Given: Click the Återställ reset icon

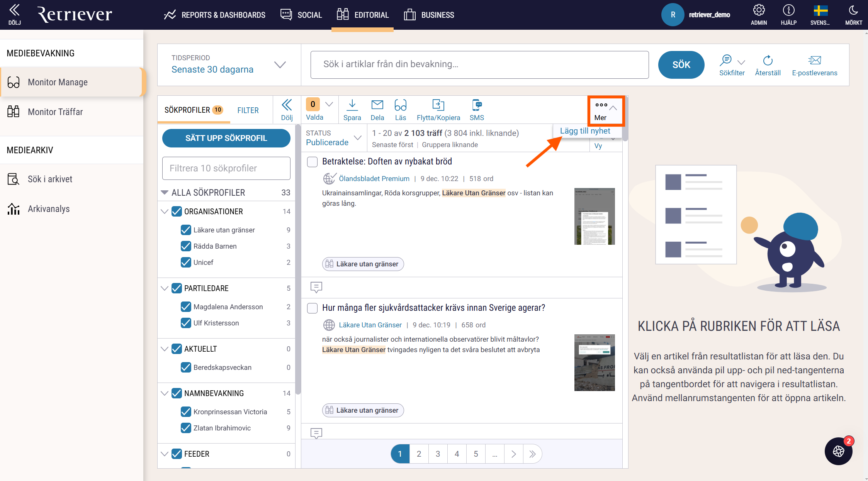Looking at the screenshot, I should pyautogui.click(x=768, y=65).
